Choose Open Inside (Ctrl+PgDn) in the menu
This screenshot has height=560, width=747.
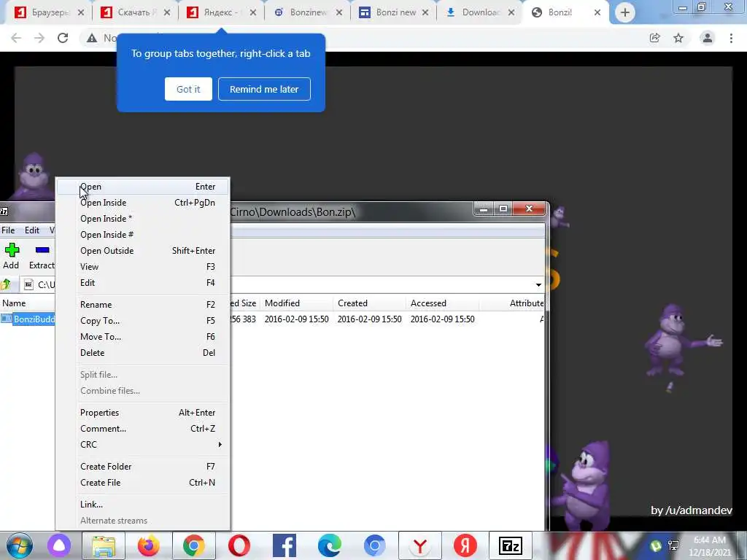pos(143,203)
